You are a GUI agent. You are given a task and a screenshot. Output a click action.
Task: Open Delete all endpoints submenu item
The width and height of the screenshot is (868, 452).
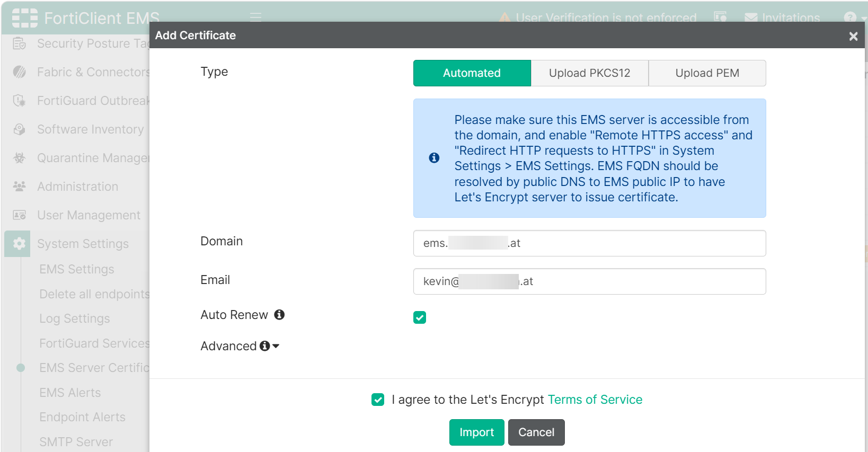[94, 294]
